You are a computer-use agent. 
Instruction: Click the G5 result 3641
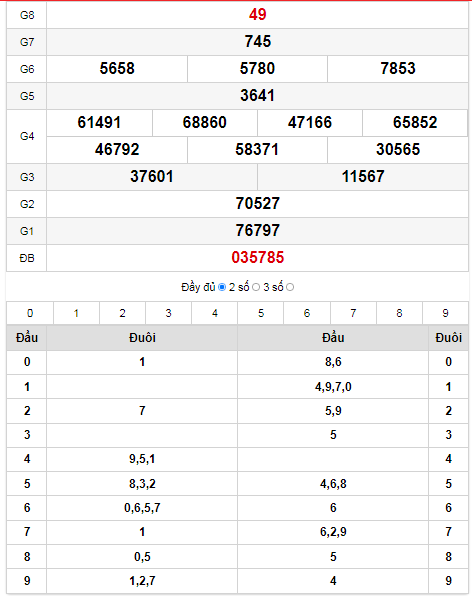[258, 96]
